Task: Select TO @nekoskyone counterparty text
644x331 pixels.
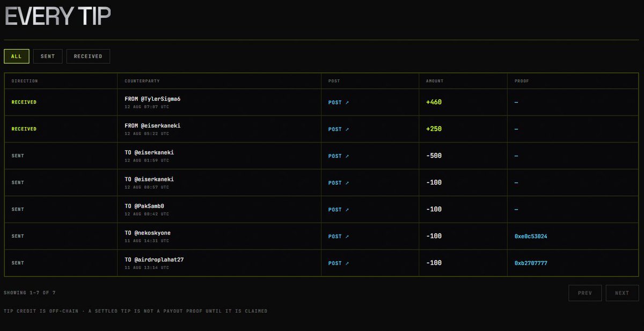Action: [148, 233]
